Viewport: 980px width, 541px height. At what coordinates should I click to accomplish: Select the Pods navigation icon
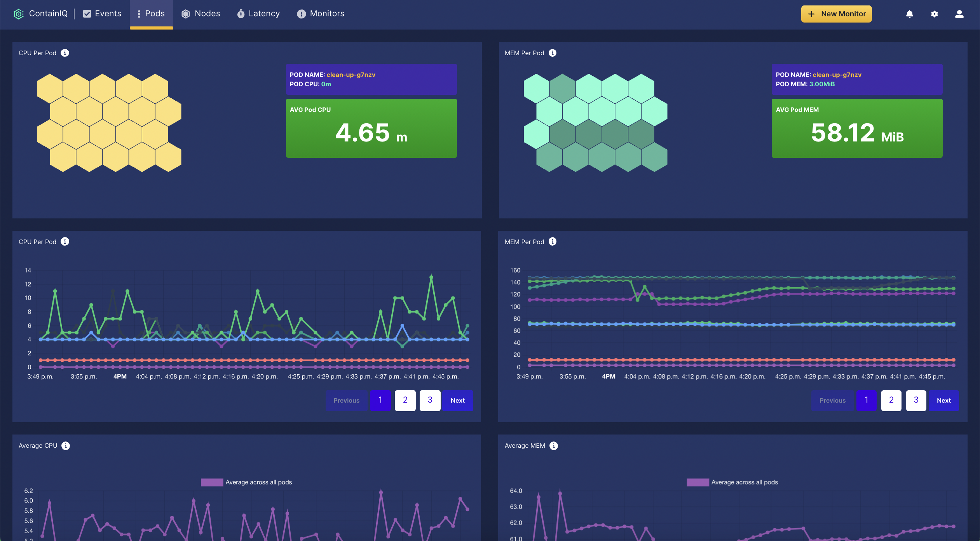point(140,13)
